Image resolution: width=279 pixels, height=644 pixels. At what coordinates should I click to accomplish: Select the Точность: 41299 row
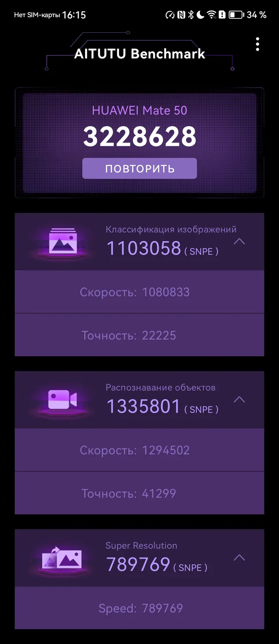point(139,493)
